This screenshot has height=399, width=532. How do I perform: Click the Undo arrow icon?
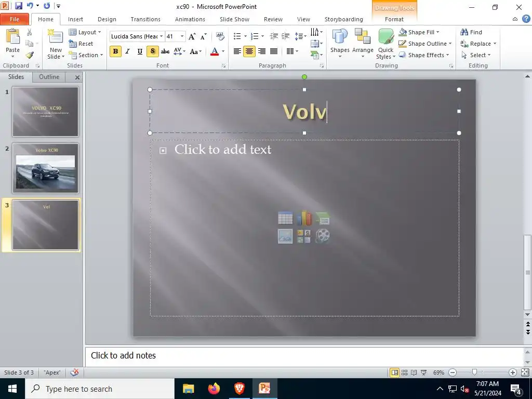click(x=30, y=6)
